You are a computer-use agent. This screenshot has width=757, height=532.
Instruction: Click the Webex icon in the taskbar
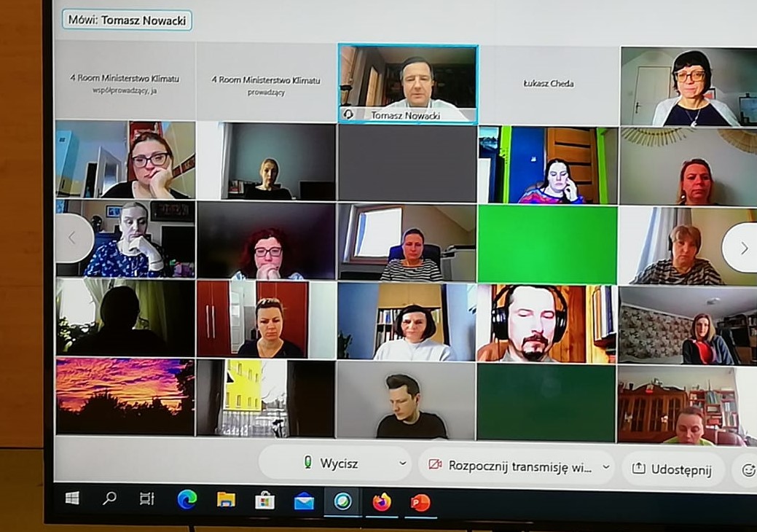tap(342, 501)
